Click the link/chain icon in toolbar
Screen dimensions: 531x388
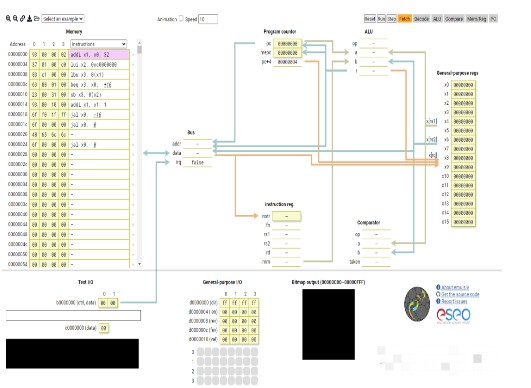pyautogui.click(x=22, y=19)
